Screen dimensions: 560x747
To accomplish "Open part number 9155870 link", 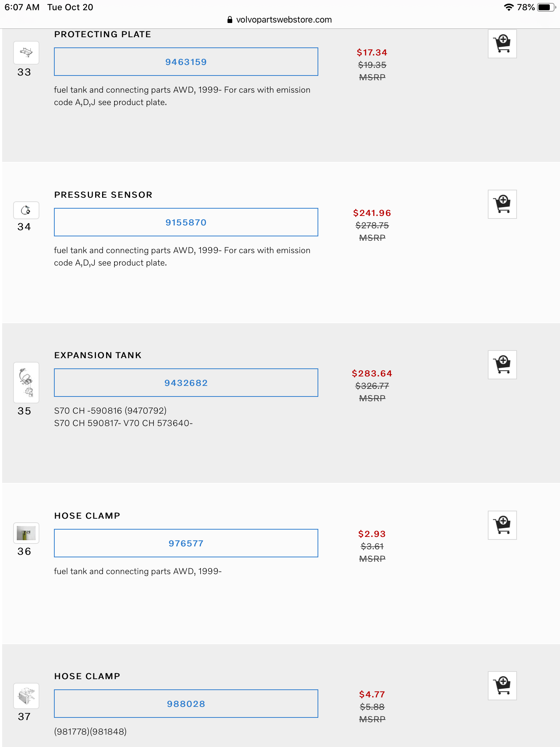I will [x=186, y=222].
